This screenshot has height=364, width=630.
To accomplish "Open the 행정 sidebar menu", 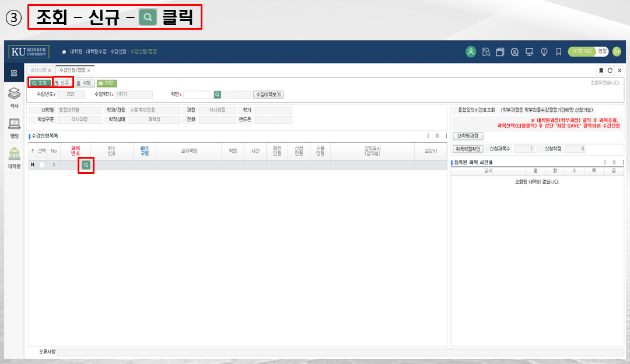I will pos(14,127).
